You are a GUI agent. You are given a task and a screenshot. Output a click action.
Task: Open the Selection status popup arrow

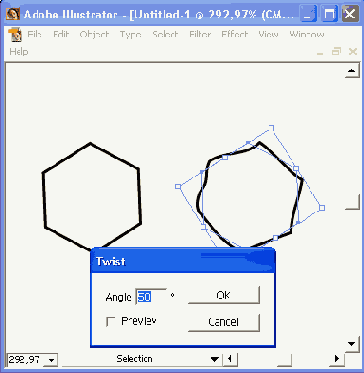(215, 359)
